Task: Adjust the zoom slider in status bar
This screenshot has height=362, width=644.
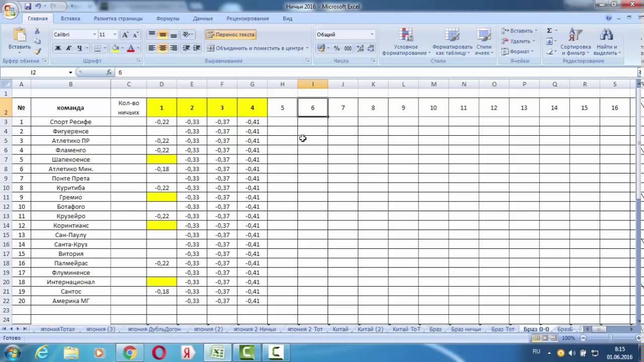Action: click(611, 338)
